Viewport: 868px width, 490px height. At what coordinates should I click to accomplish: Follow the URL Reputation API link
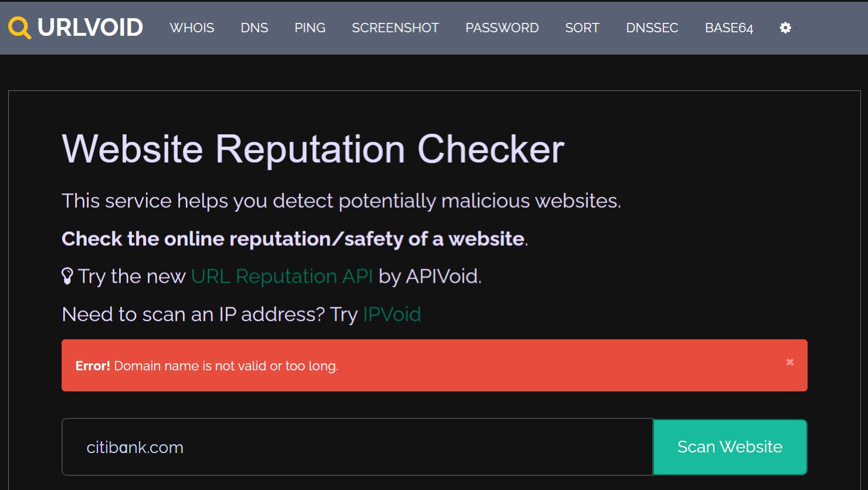click(282, 276)
